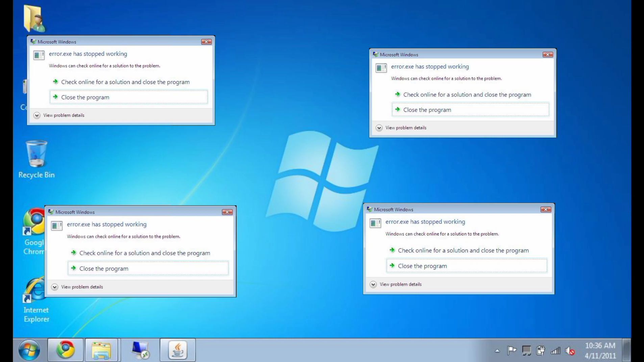Click "error.exe has stopped working" in upper-right dialog
Image resolution: width=644 pixels, height=362 pixels.
click(430, 67)
